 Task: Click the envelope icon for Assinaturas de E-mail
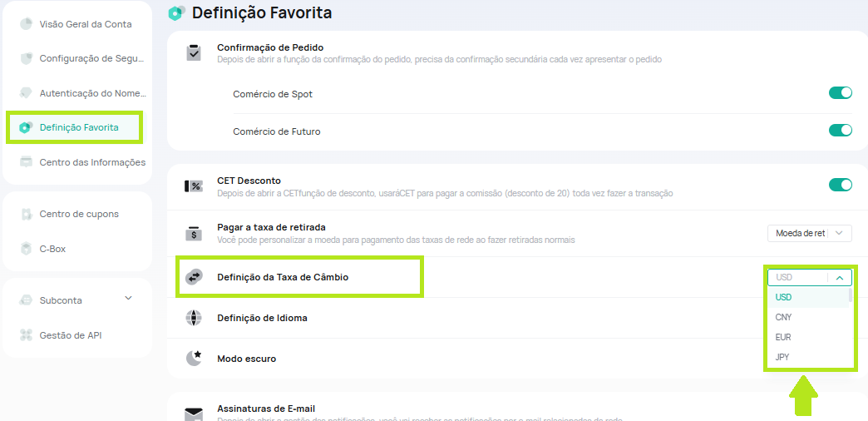click(193, 414)
